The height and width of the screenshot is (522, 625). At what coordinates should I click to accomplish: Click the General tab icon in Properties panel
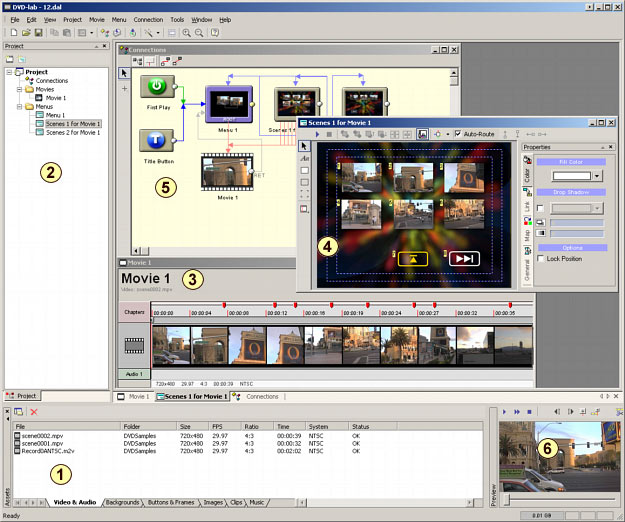(527, 251)
